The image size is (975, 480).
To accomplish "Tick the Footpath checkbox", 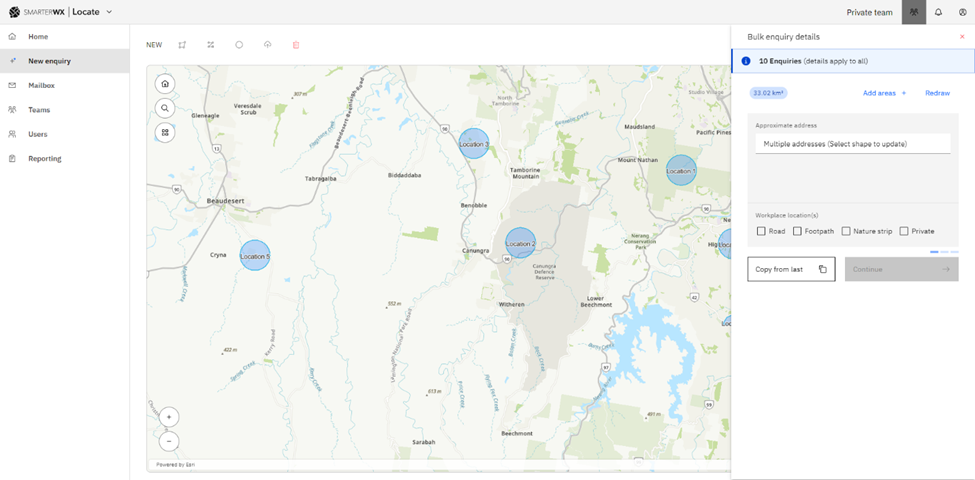I will pos(797,231).
